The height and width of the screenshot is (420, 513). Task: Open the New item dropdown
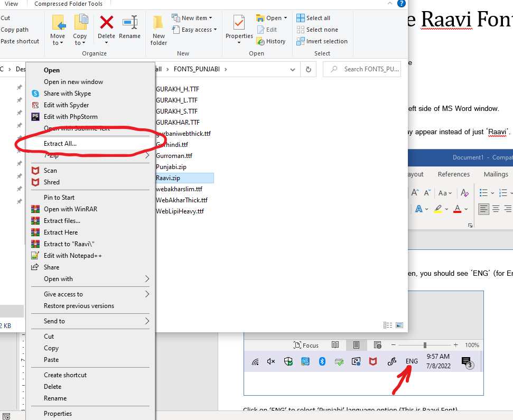click(192, 18)
